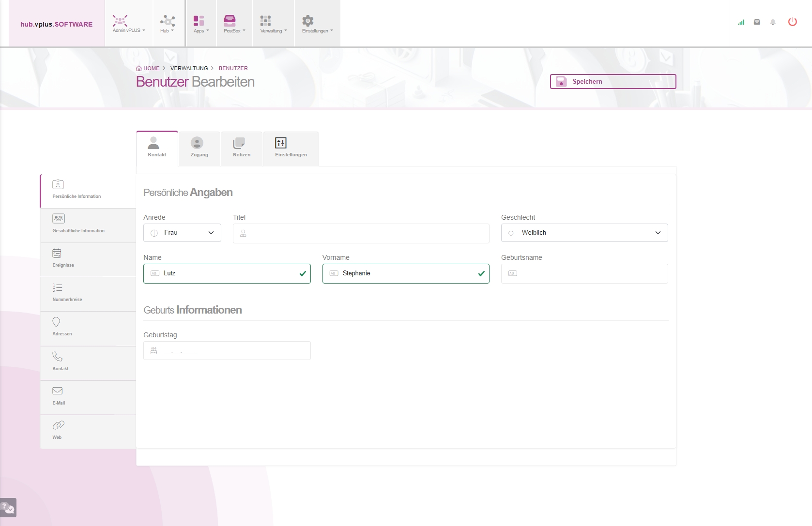Click the Speichern button
This screenshot has height=526, width=812.
[613, 82]
